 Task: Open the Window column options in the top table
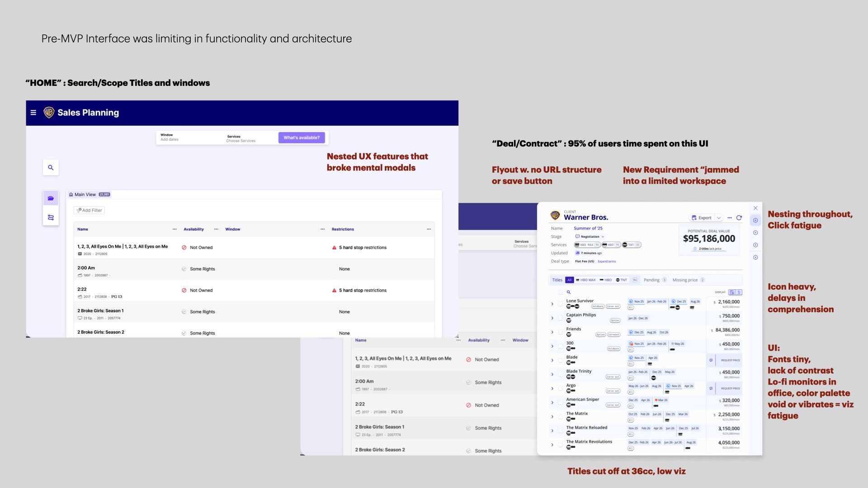323,230
